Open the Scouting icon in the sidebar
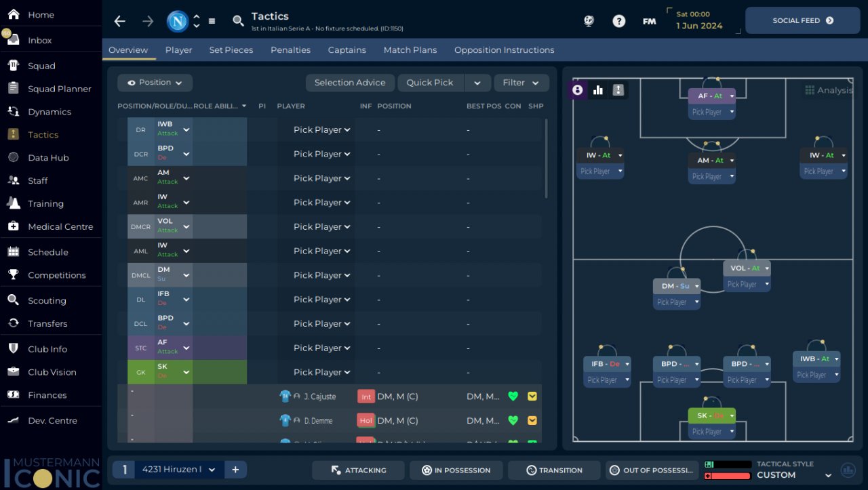The height and width of the screenshot is (490, 868). [x=13, y=300]
